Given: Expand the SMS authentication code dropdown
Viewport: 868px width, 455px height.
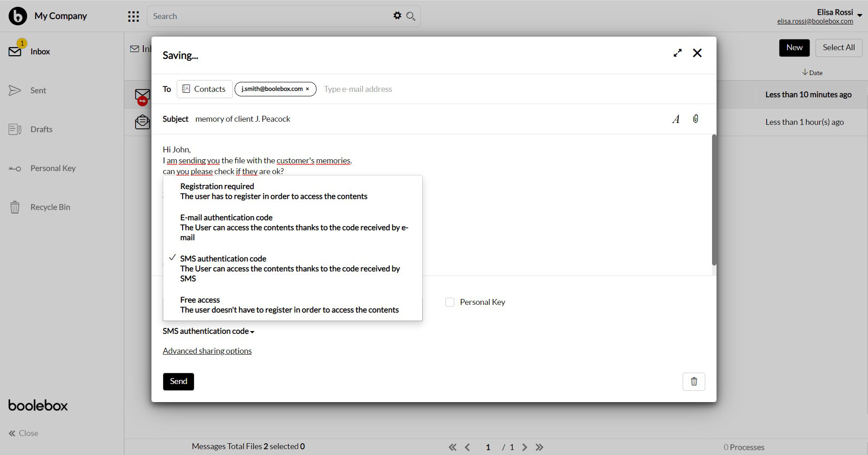Looking at the screenshot, I should point(208,332).
